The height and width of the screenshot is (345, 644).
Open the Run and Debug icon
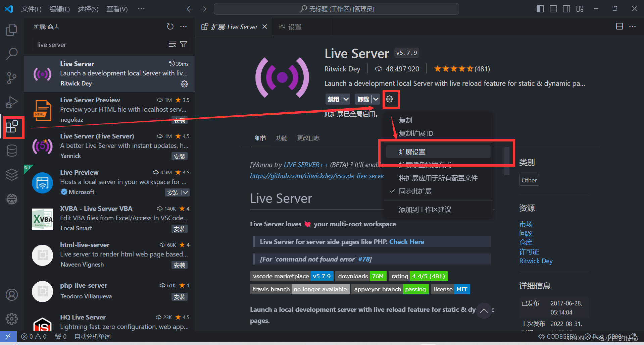tap(12, 102)
